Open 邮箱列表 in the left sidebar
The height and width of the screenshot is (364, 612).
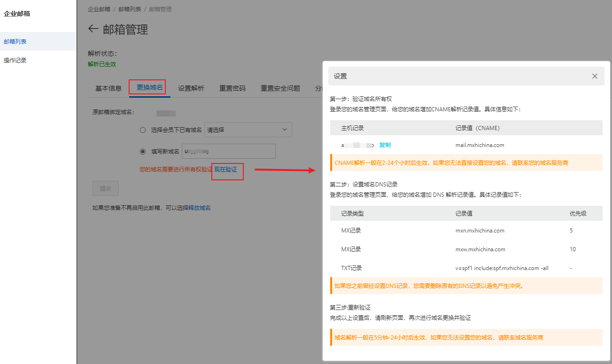15,41
